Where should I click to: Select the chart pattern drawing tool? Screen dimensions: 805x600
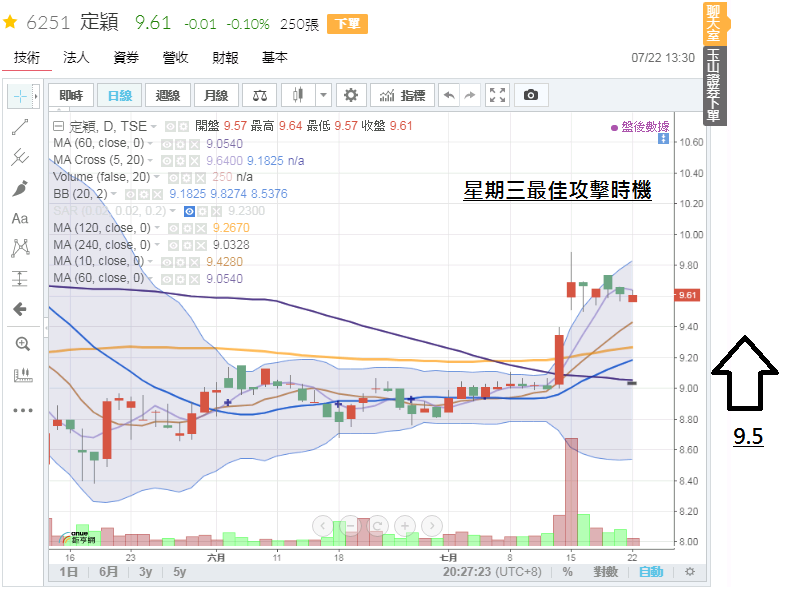tap(20, 248)
